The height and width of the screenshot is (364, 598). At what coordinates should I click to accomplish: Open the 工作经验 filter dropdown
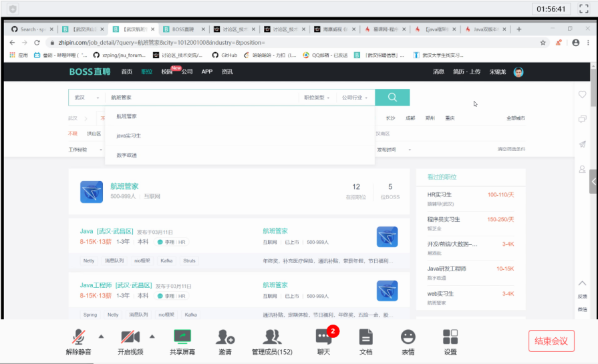(86, 150)
